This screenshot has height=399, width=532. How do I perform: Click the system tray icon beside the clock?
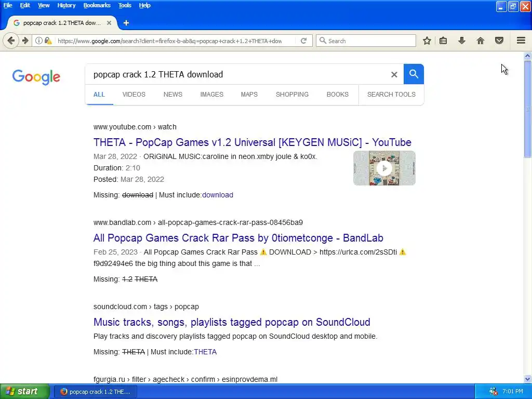(x=494, y=391)
